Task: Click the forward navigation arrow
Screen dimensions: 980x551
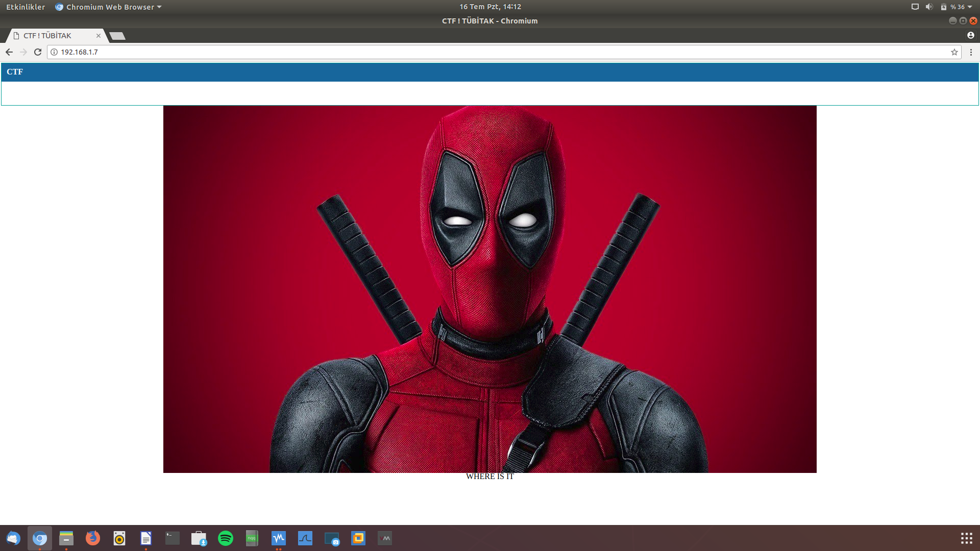Action: pyautogui.click(x=23, y=52)
